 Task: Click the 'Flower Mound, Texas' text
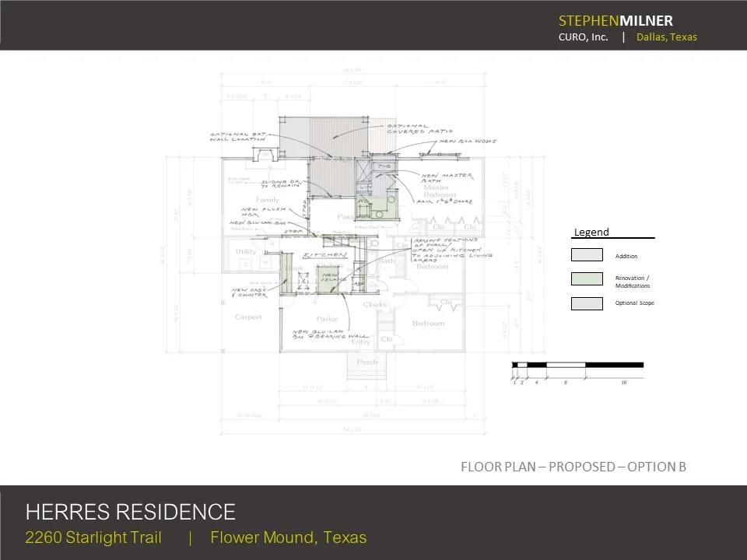pyautogui.click(x=288, y=537)
